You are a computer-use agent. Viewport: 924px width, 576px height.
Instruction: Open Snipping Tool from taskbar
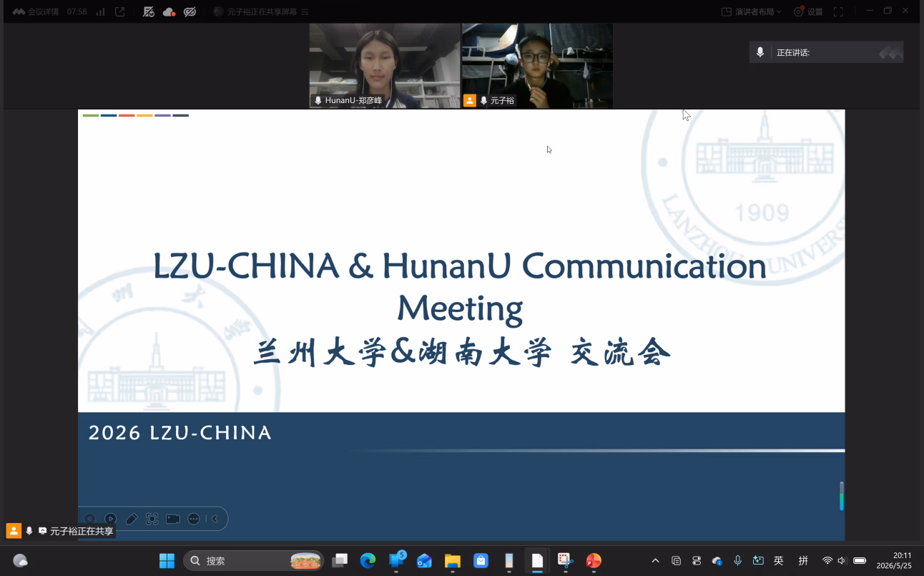pyautogui.click(x=566, y=561)
